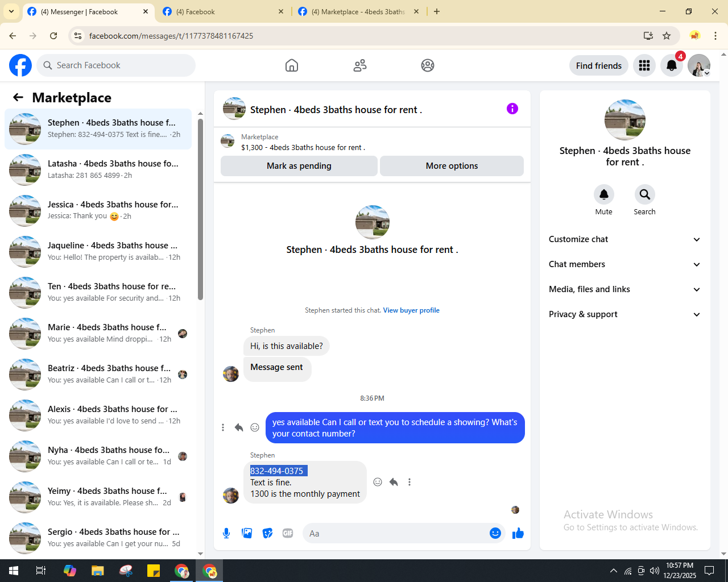Open Task View on taskbar
The width and height of the screenshot is (728, 582).
(x=41, y=571)
